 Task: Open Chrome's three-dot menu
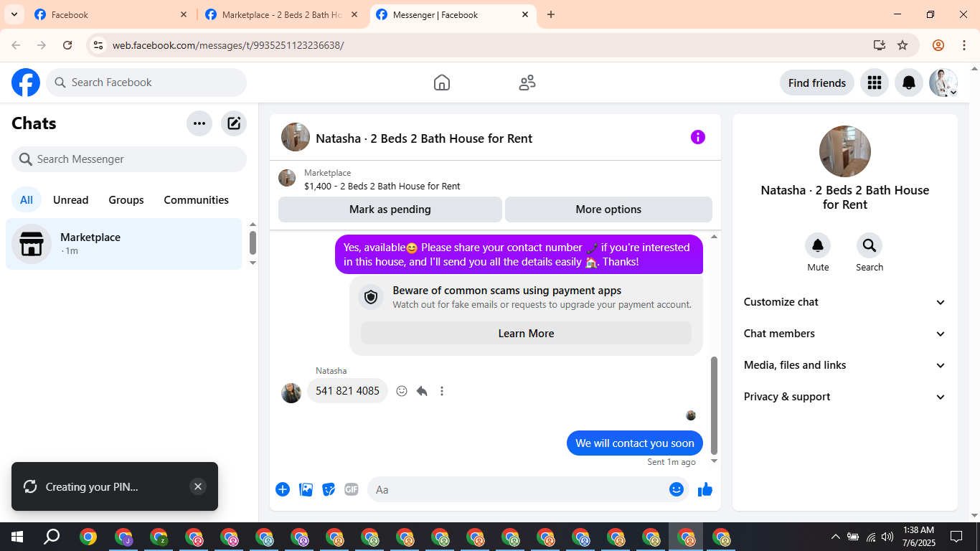(x=964, y=45)
